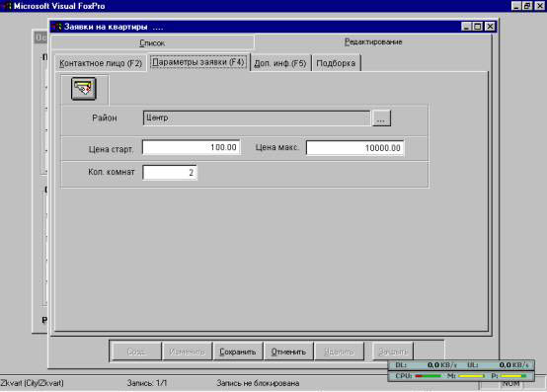
Task: Close the Заявки на квартиры window
Action: 490,27
